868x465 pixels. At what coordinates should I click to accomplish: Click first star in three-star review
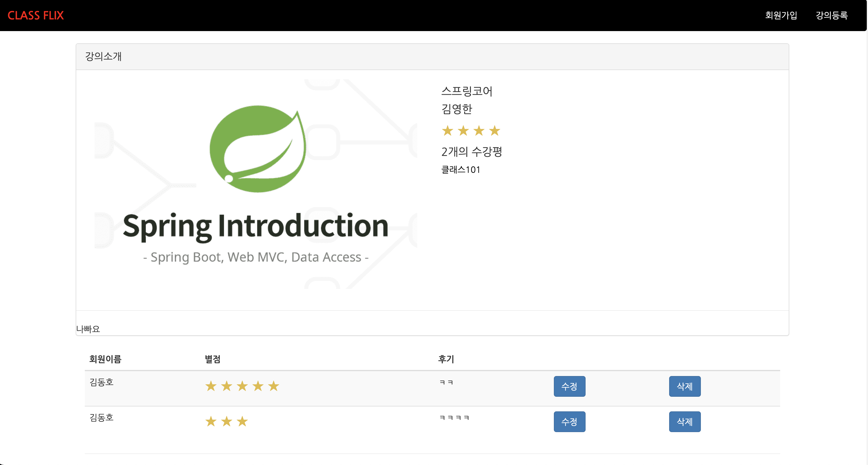211,421
